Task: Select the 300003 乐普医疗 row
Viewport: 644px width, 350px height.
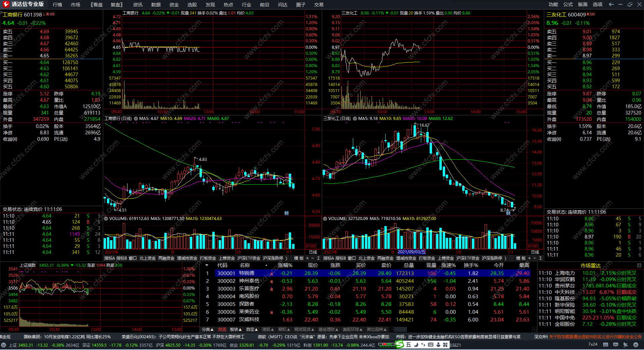Action: pos(366,289)
